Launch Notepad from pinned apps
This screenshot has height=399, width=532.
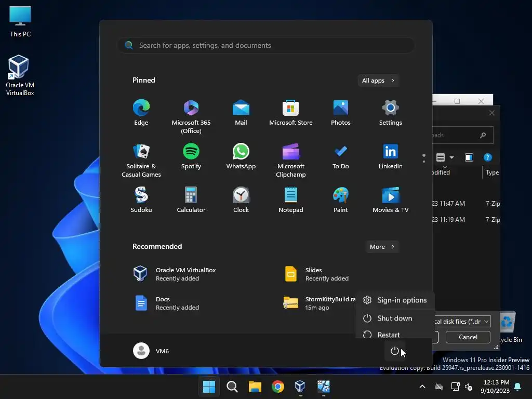pyautogui.click(x=291, y=200)
